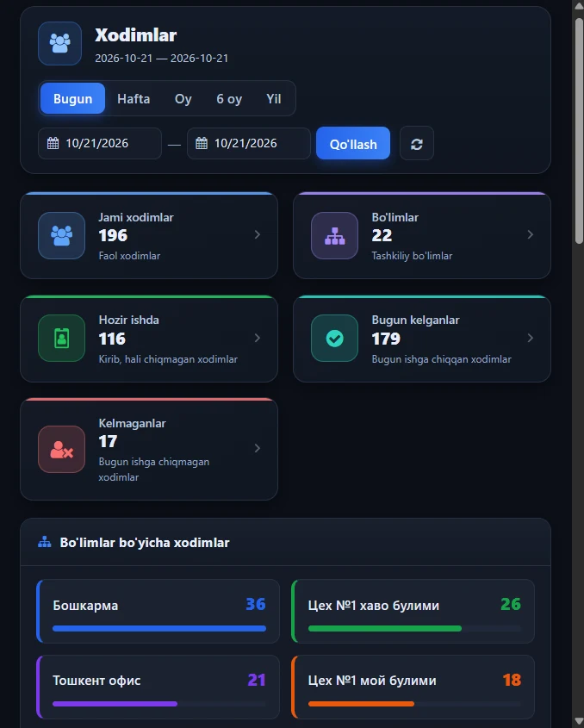
Task: Apply filter with Qo'llash button
Action: [353, 144]
